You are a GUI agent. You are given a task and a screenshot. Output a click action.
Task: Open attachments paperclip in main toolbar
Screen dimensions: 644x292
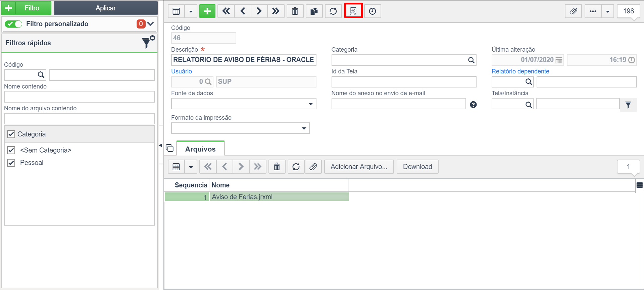pyautogui.click(x=573, y=11)
